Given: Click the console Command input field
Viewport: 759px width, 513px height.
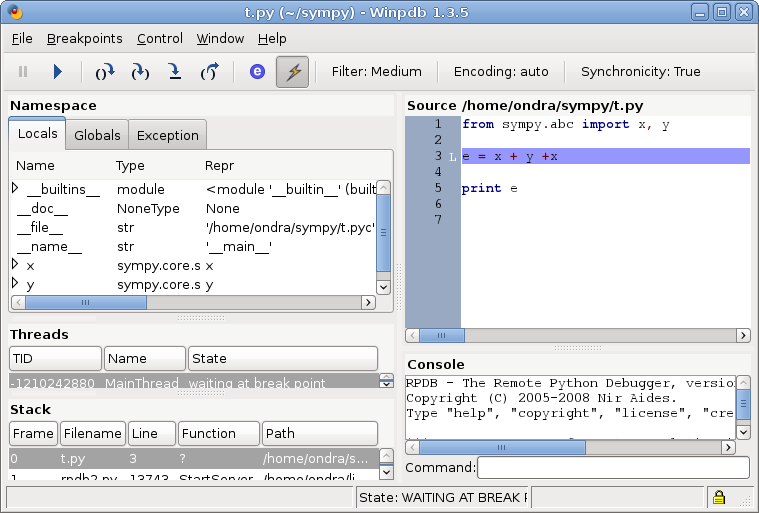Looking at the screenshot, I should [613, 467].
